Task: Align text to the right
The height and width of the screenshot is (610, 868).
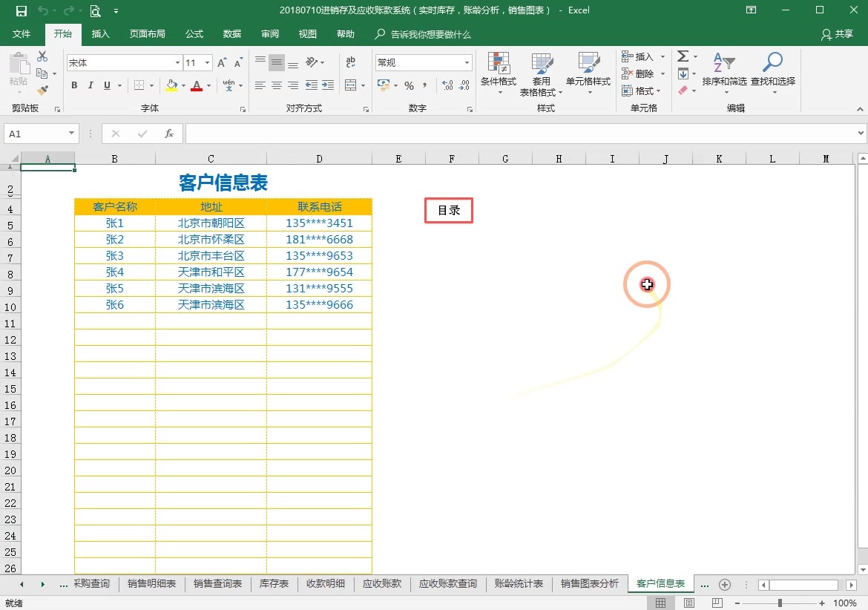Action: pos(293,85)
